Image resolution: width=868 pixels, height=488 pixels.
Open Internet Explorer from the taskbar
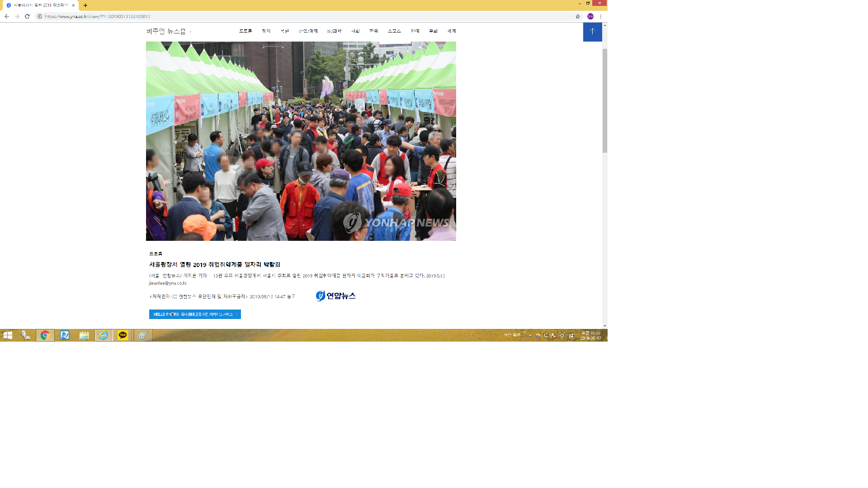(103, 335)
